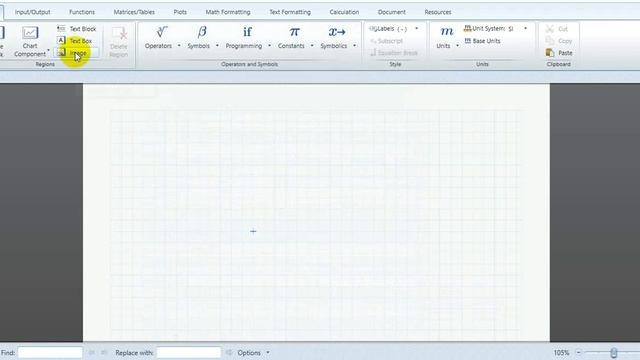Click in the Find input field

(x=50, y=353)
